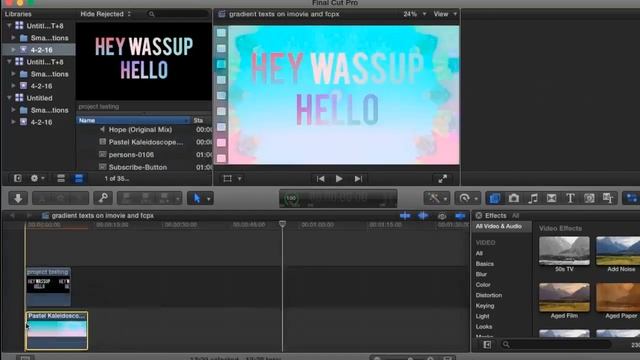Image resolution: width=640 pixels, height=360 pixels.
Task: Select the 50s TV effect thumbnail
Action: coord(564,251)
